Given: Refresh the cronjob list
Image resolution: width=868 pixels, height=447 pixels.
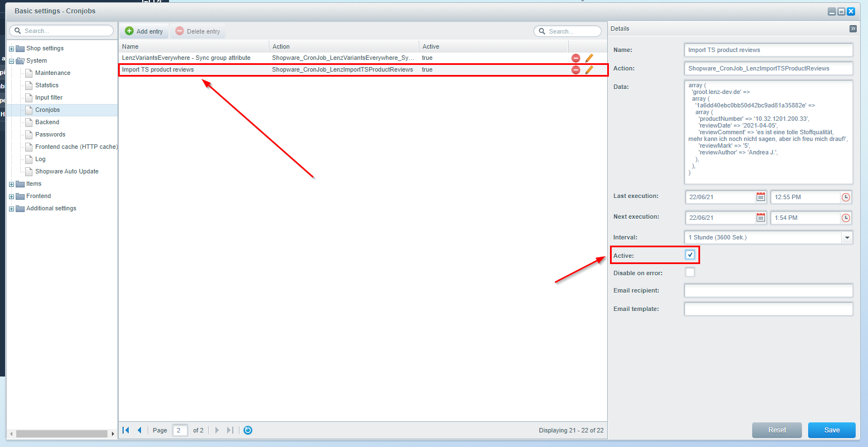Looking at the screenshot, I should [248, 430].
